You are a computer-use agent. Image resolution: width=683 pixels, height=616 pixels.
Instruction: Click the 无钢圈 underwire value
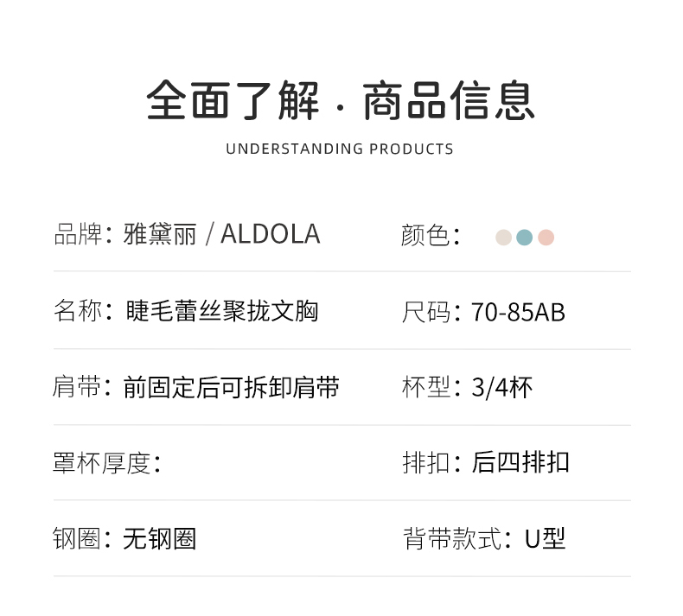(x=160, y=539)
